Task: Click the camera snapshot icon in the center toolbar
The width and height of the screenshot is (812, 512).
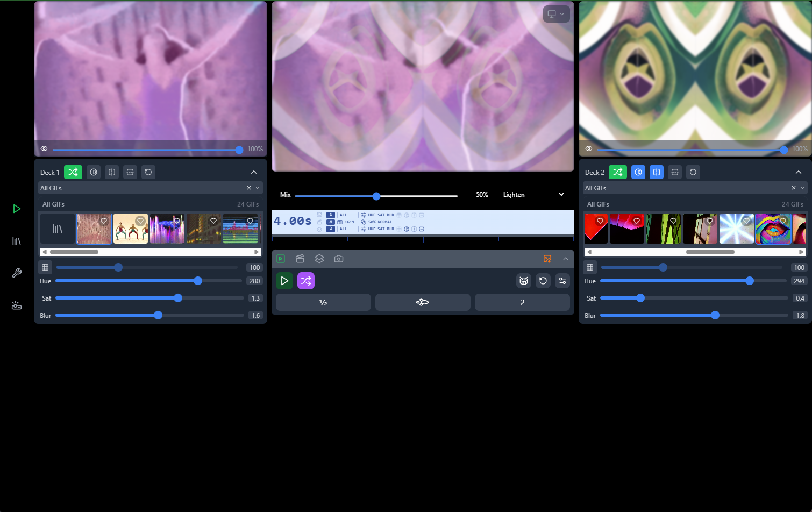Action: pyautogui.click(x=339, y=259)
